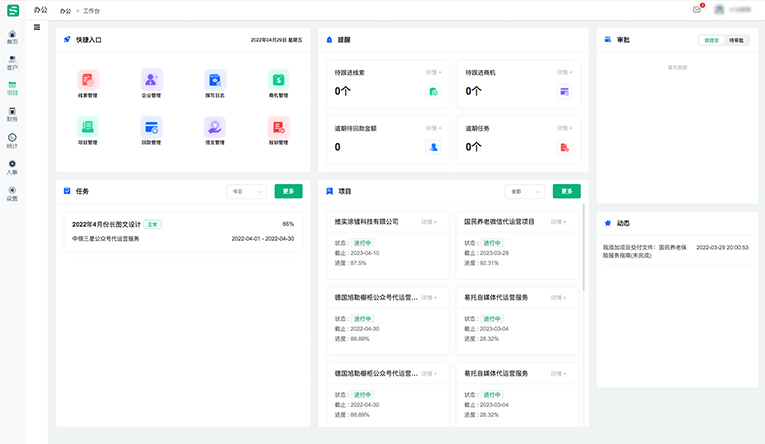The height and width of the screenshot is (444, 765).
Task: Open 回款管理 shortcut icon
Action: tap(151, 127)
